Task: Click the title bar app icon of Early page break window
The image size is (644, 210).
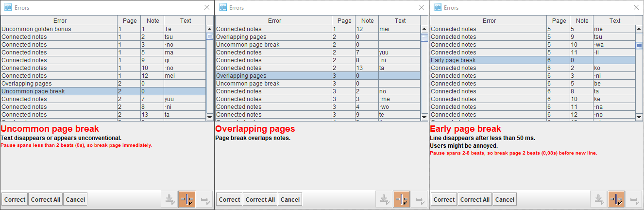Action: point(437,7)
